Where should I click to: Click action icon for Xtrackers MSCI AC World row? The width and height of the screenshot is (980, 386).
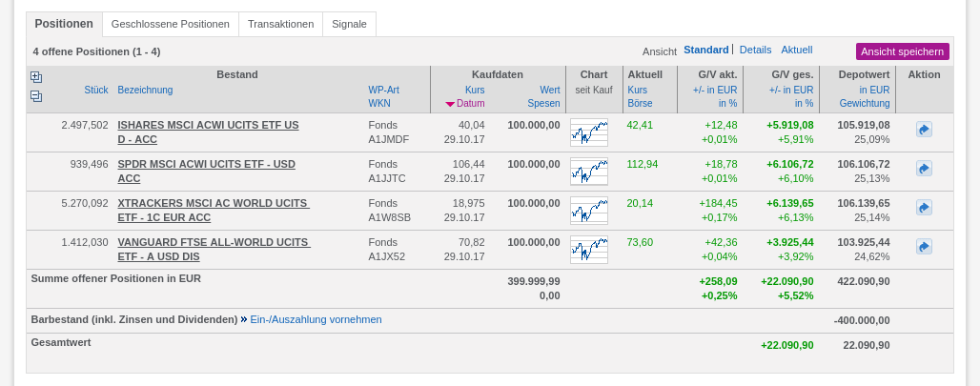click(x=924, y=208)
